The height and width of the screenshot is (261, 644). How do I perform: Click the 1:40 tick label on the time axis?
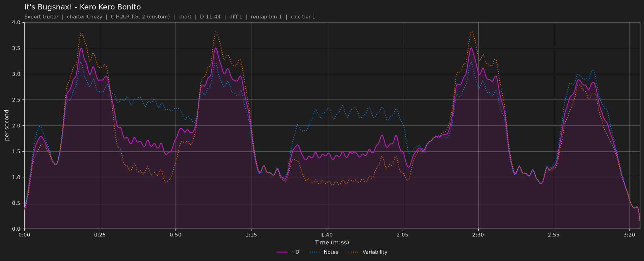tap(327, 235)
